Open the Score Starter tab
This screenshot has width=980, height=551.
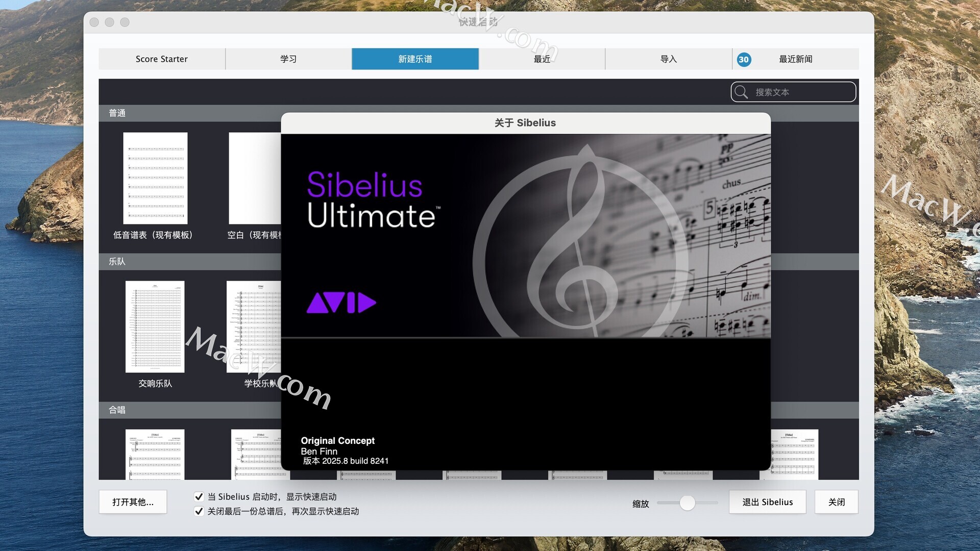(x=162, y=59)
